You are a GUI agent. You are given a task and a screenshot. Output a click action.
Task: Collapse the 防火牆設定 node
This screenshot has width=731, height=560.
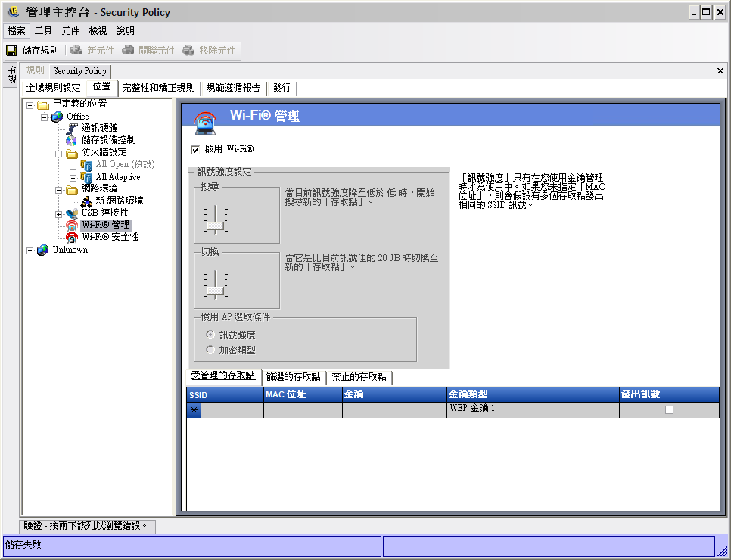[59, 154]
